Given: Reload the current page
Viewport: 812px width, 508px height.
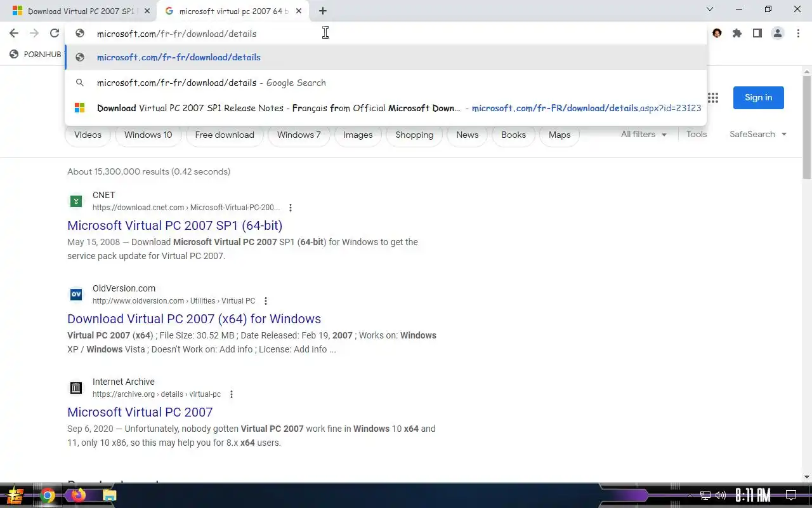Looking at the screenshot, I should (55, 33).
